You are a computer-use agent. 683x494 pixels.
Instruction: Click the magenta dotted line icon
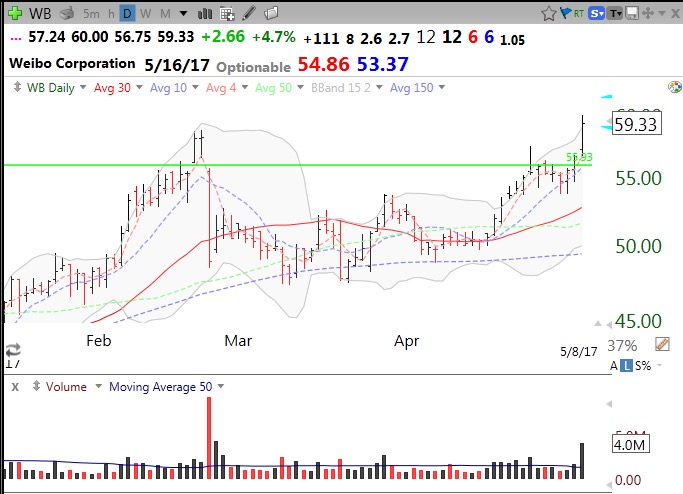click(x=16, y=39)
